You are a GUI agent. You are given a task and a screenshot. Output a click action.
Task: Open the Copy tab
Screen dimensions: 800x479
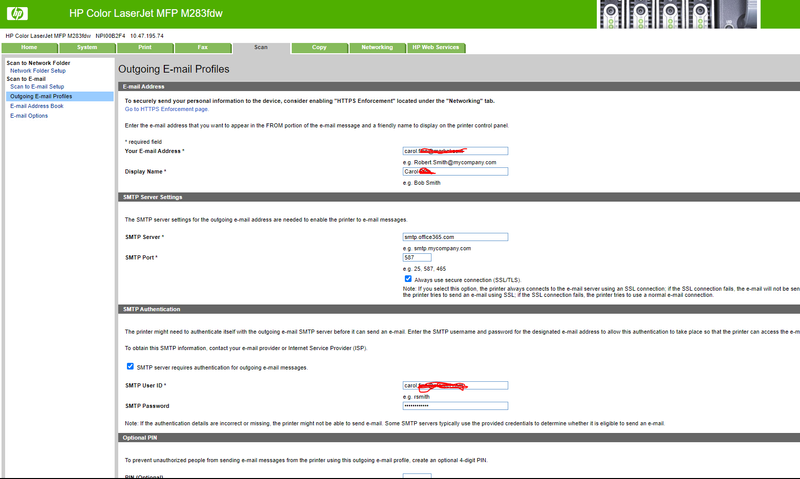(319, 48)
